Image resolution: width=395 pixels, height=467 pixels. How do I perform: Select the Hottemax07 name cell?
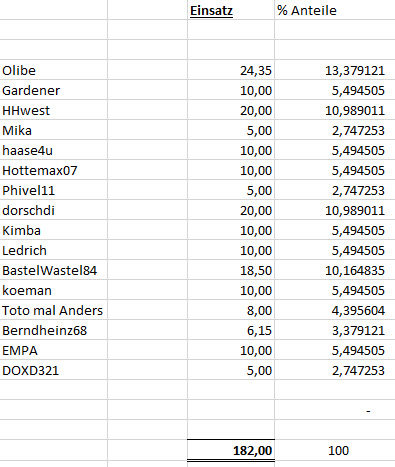[54, 170]
